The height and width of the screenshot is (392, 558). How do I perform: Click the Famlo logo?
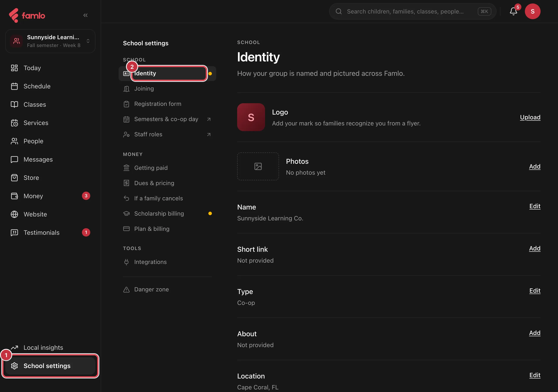27,15
